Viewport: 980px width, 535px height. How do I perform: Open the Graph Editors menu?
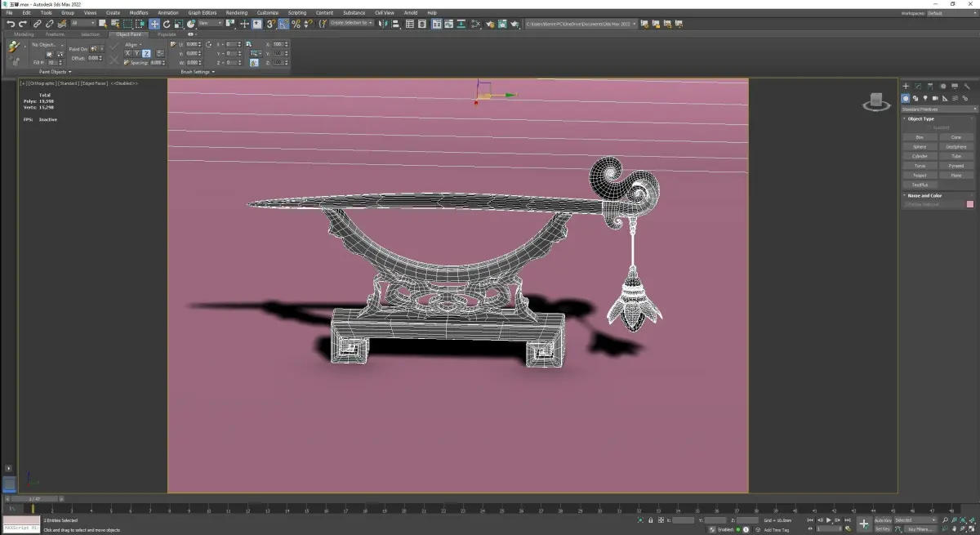click(x=203, y=13)
